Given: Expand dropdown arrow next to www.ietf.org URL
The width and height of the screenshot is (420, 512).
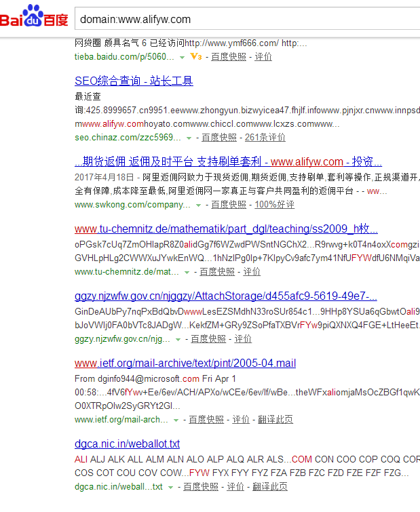Looking at the screenshot, I should coord(176,420).
